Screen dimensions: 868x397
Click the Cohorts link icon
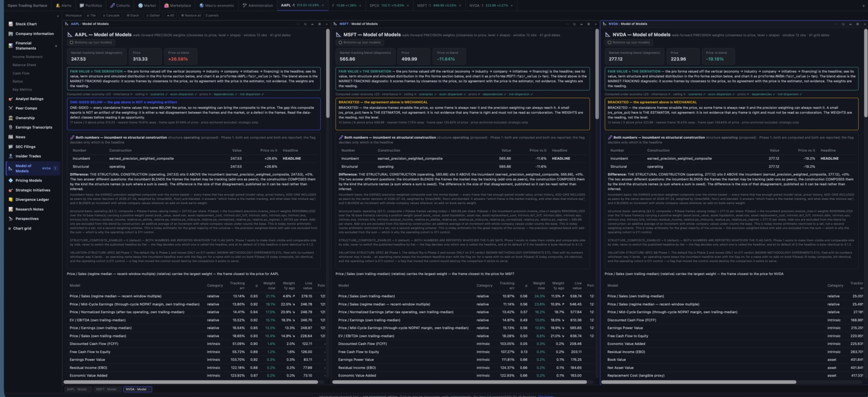pos(113,5)
